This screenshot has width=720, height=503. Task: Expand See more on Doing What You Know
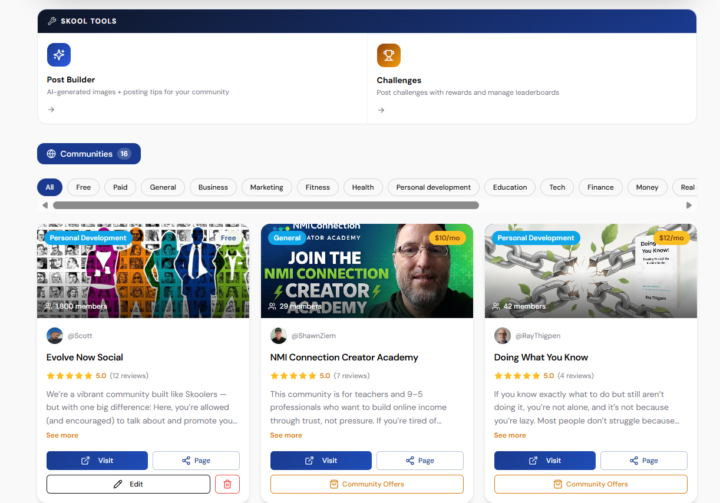coord(510,435)
